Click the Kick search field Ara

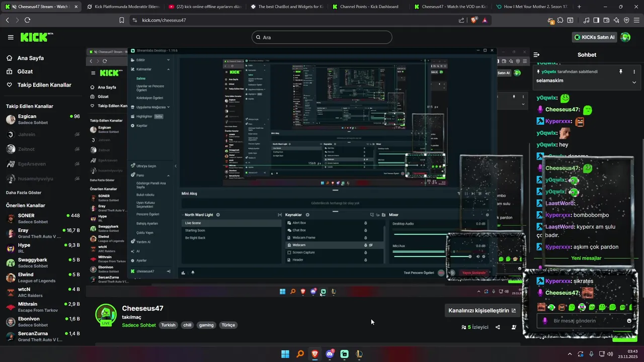[x=322, y=37]
